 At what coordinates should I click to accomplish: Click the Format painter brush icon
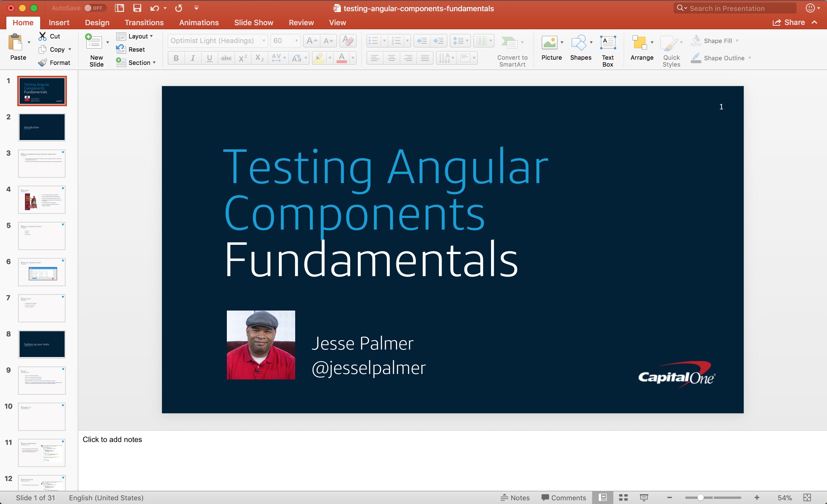tap(42, 63)
